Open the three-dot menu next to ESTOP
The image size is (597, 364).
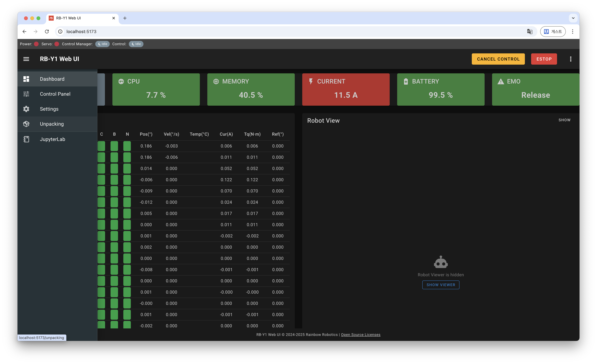coord(571,59)
